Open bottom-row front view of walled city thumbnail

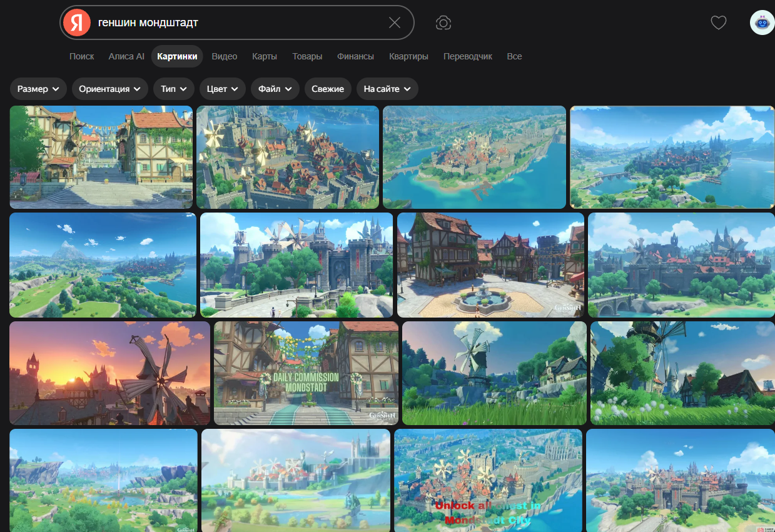click(x=681, y=480)
